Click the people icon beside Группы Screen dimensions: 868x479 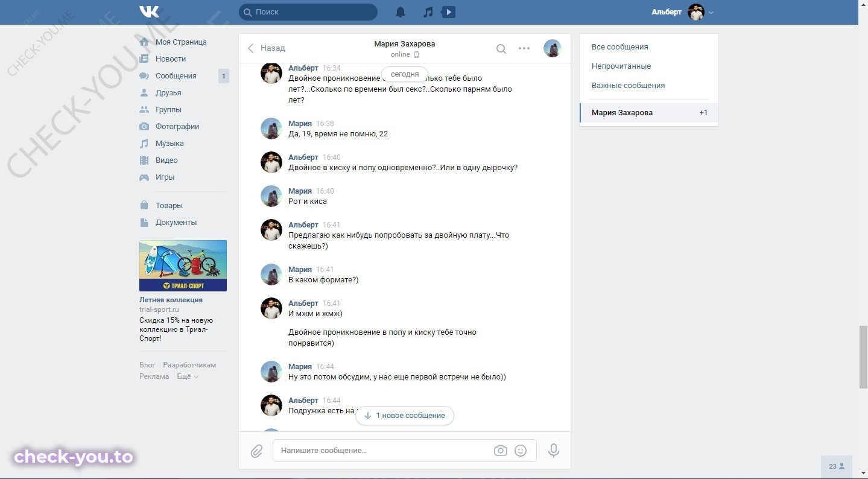[144, 110]
